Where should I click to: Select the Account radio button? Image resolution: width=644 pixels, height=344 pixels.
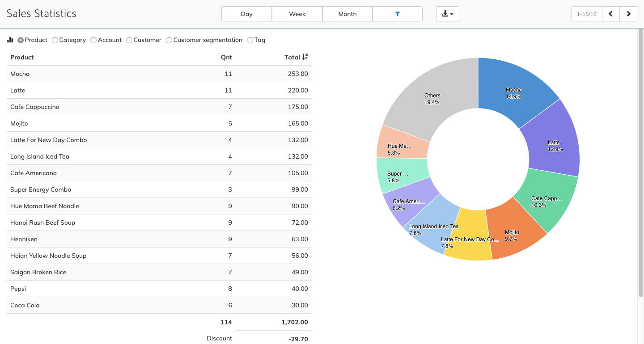click(93, 40)
